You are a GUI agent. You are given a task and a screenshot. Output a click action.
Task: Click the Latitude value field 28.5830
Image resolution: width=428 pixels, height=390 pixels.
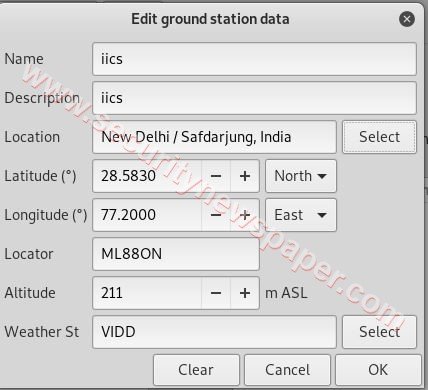[147, 176]
